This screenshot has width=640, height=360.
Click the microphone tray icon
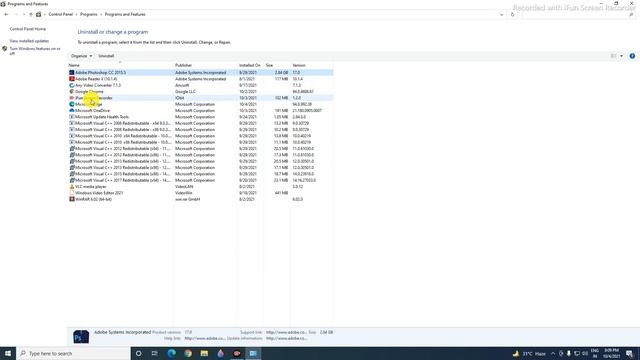(x=569, y=353)
